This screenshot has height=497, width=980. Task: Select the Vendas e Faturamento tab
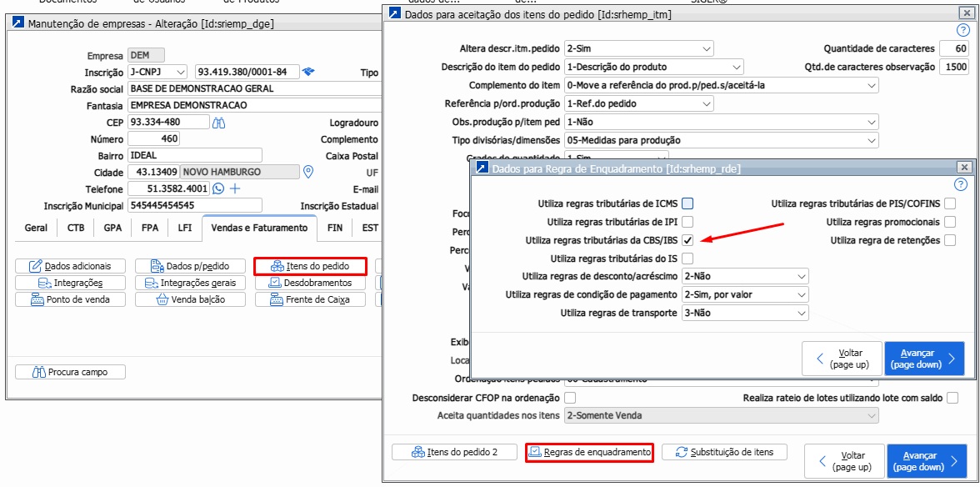259,228
